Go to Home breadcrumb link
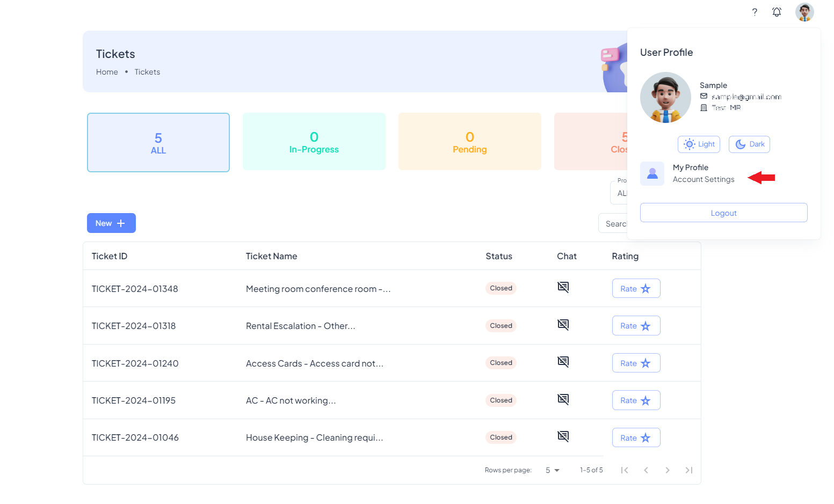 [x=107, y=72]
